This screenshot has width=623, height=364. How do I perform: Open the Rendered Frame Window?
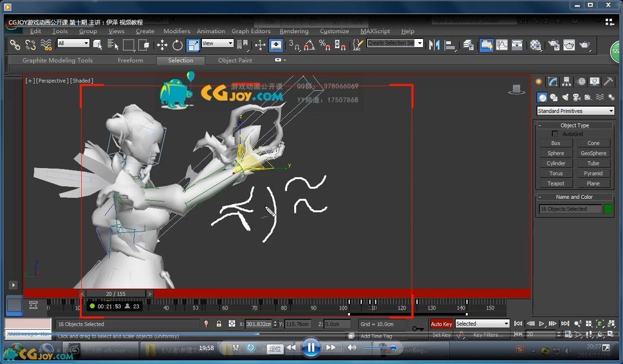[x=569, y=45]
